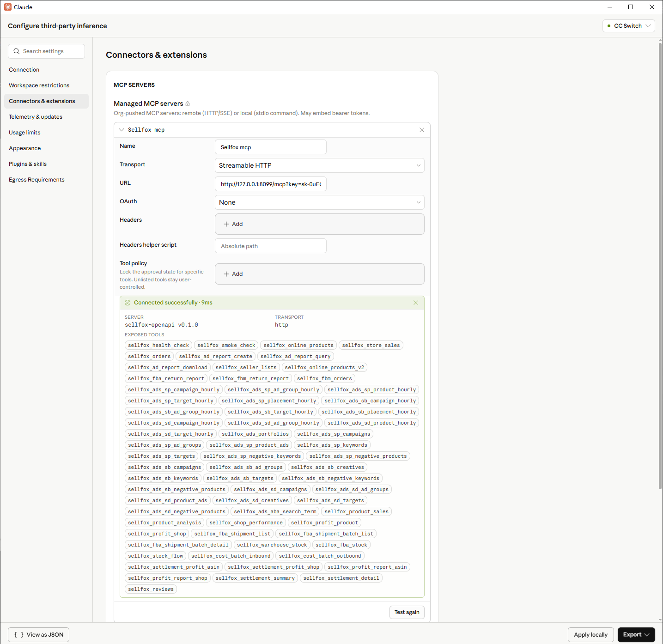663x644 pixels.
Task: Focus the Search settings field
Action: pos(46,51)
